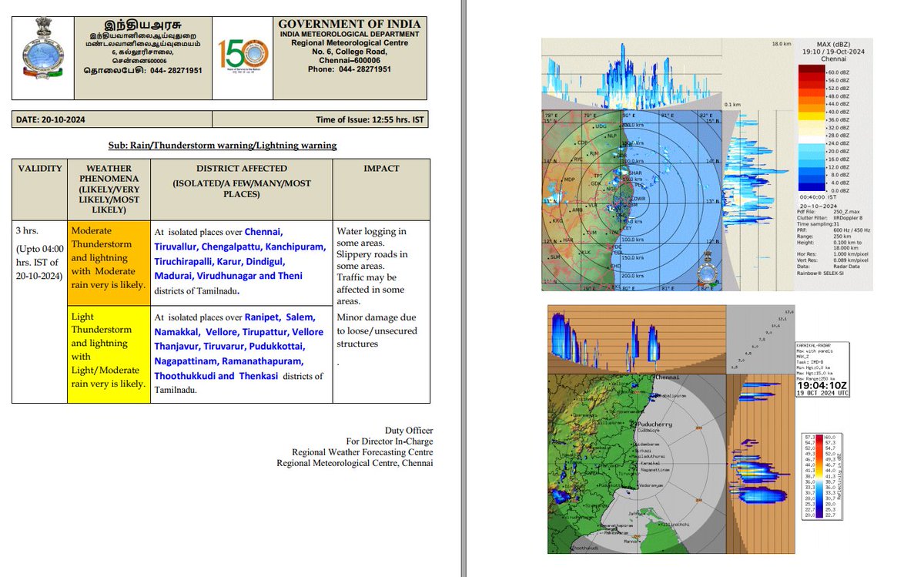
Task: Click "INDIA METEOROLOGICAL DEPARTMENT" header line
Action: pyautogui.click(x=350, y=35)
